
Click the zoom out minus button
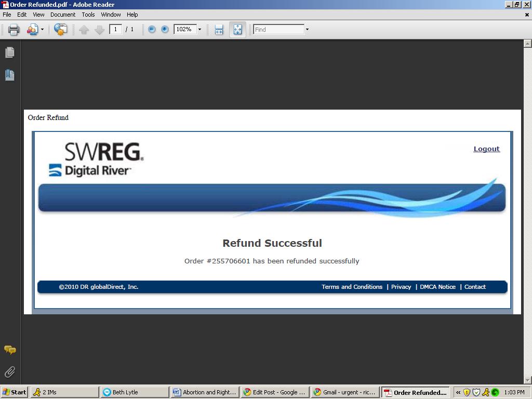(152, 30)
